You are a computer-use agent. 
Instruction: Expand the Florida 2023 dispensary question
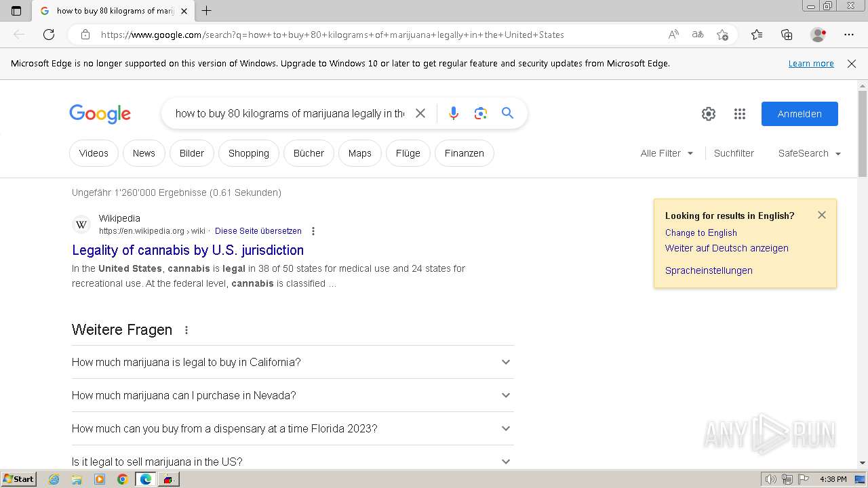pyautogui.click(x=292, y=428)
